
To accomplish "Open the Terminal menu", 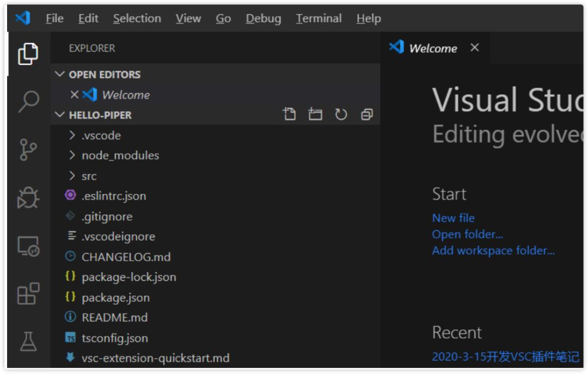I will 318,19.
